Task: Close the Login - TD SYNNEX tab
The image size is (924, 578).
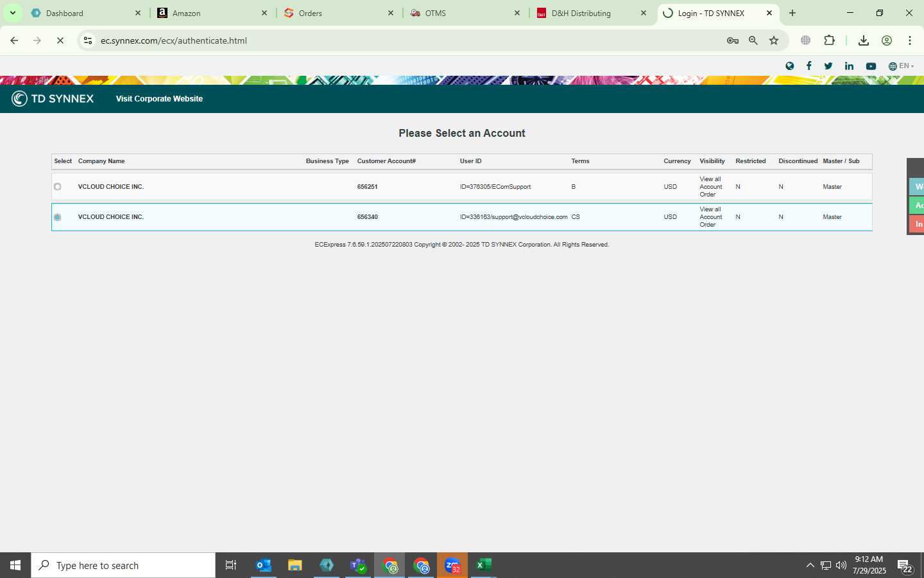Action: pyautogui.click(x=769, y=13)
